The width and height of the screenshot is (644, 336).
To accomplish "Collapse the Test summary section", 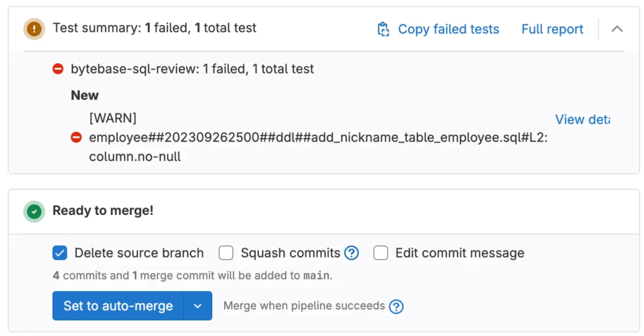I will coord(617,29).
